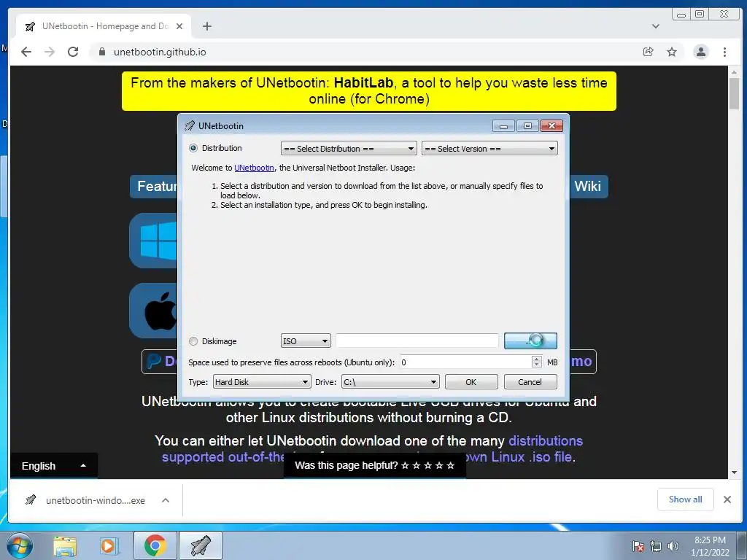Open Chrome's three-dot menu
This screenshot has height=560, width=747.
tap(724, 52)
